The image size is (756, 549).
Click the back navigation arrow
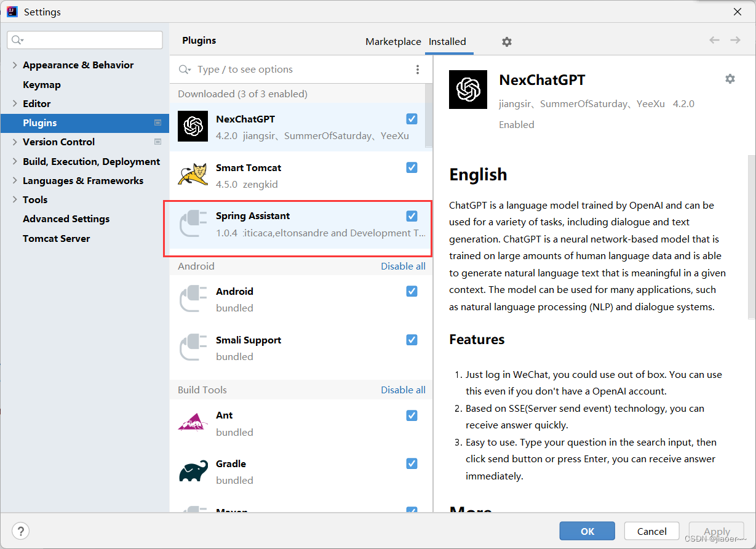pos(714,40)
